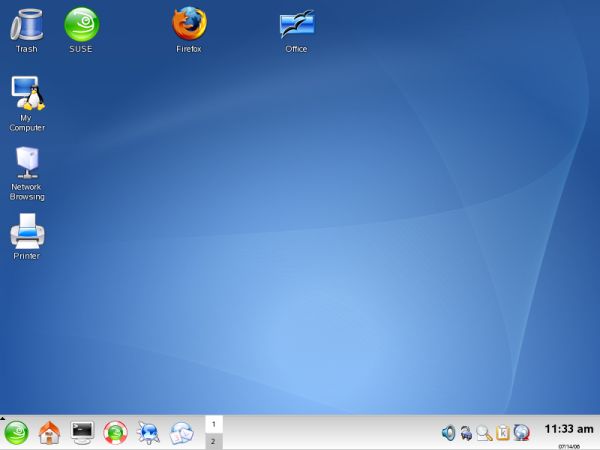Open the Home folder icon in panel
600x450 pixels.
(49, 433)
